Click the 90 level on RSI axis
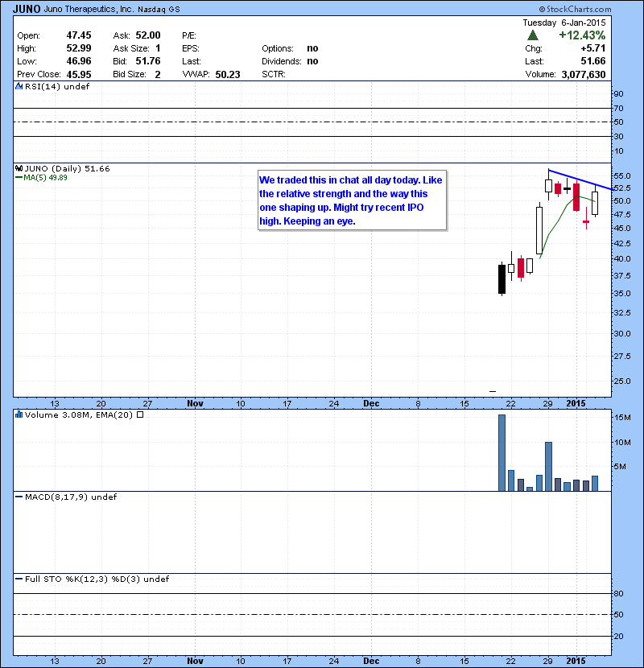The image size is (644, 668). 618,94
